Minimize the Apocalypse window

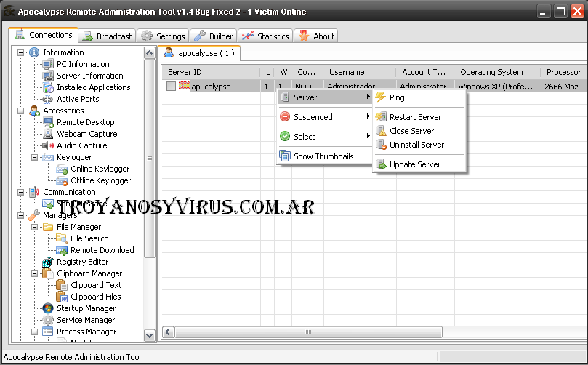tap(543, 12)
